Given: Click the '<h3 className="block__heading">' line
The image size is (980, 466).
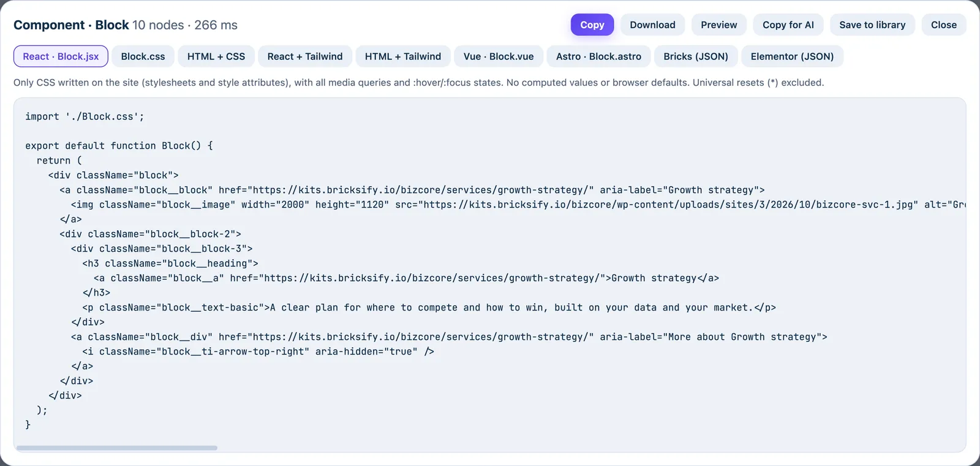Looking at the screenshot, I should (x=170, y=263).
